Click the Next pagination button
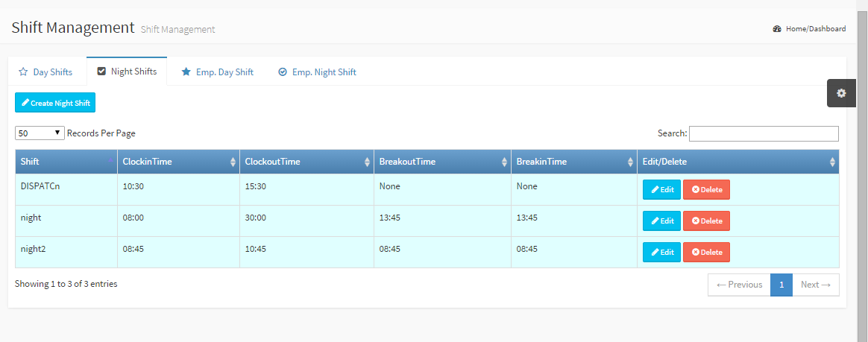868x342 pixels. [815, 285]
